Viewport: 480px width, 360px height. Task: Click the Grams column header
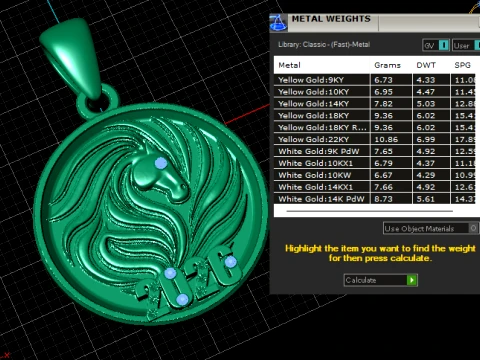387,65
